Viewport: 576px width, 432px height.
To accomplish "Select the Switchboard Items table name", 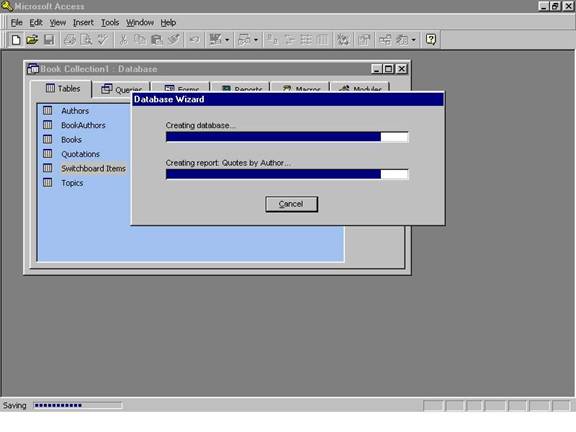I will pyautogui.click(x=93, y=169).
